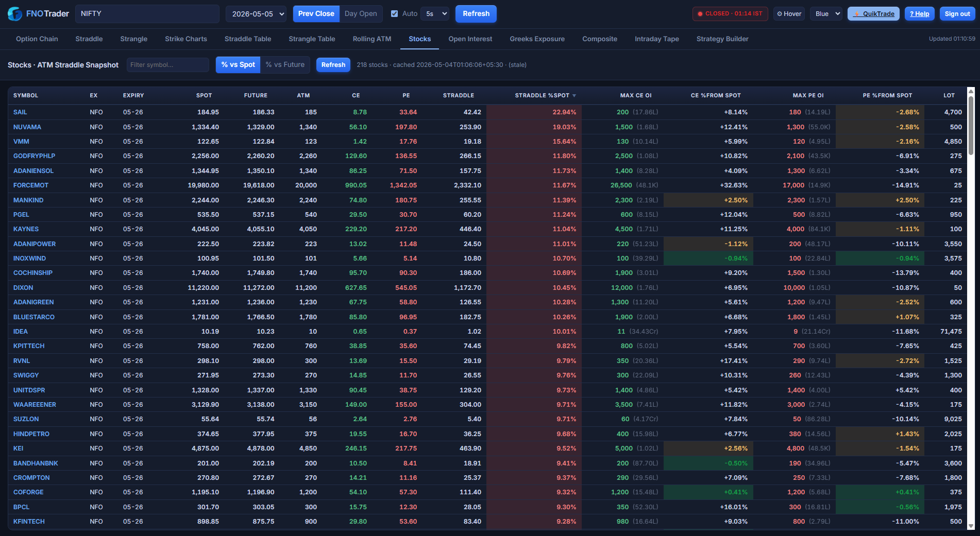Open the Help link
The width and height of the screenshot is (980, 536).
pos(920,14)
